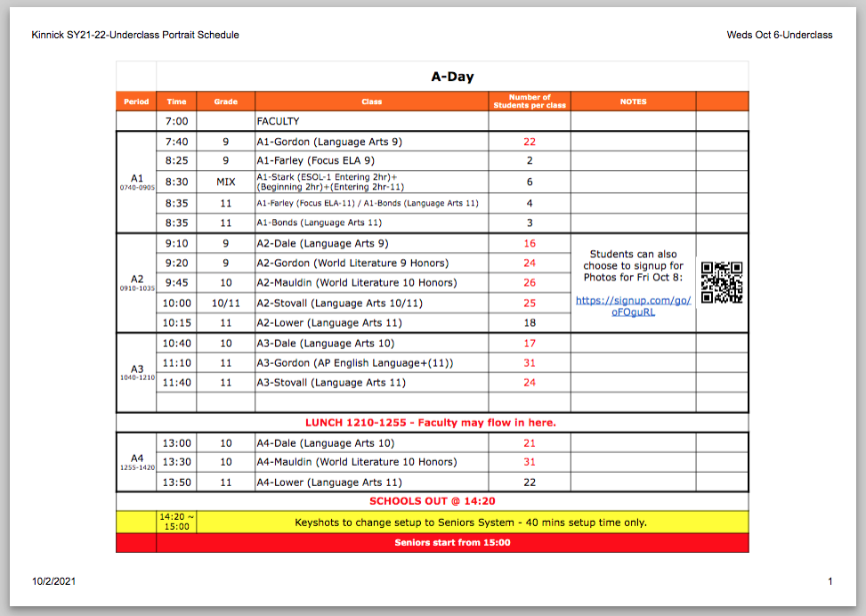This screenshot has height=616, width=866.
Task: Select the Class column header
Action: [x=369, y=101]
